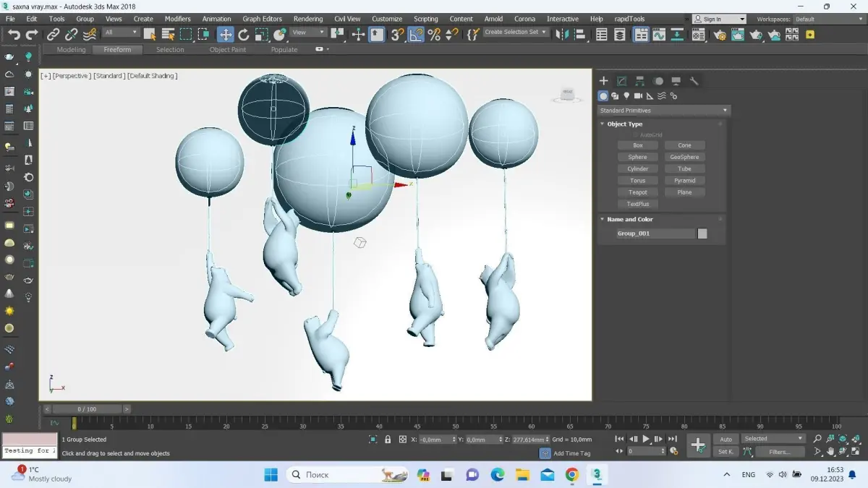Create a Sphere primitive
Viewport: 868px width, 488px height.
[x=637, y=157]
